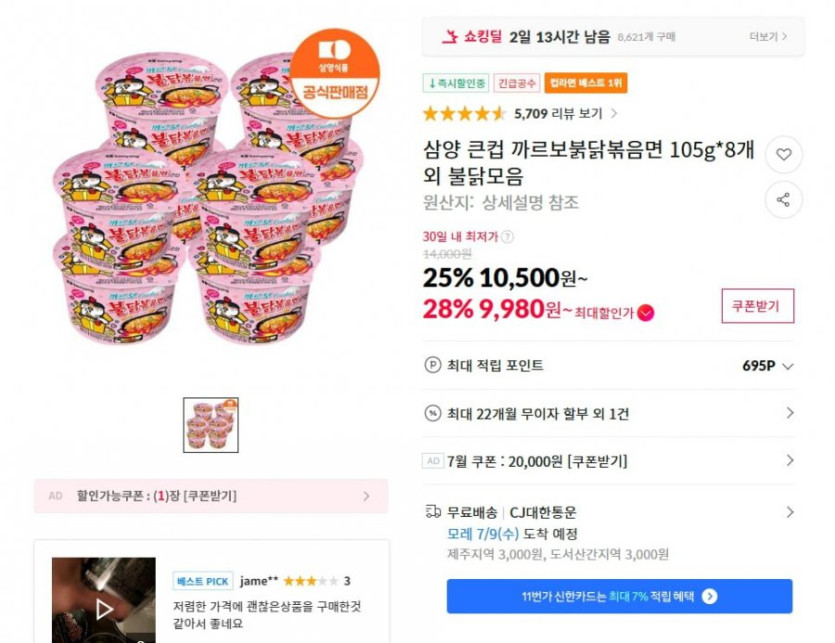Play the review video thumbnail

tap(104, 606)
